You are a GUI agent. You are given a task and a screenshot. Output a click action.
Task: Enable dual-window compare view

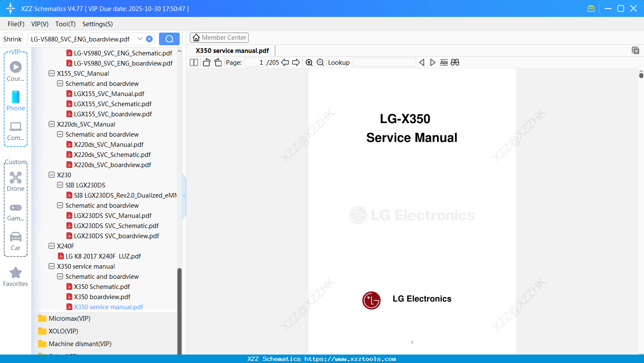[x=455, y=62]
